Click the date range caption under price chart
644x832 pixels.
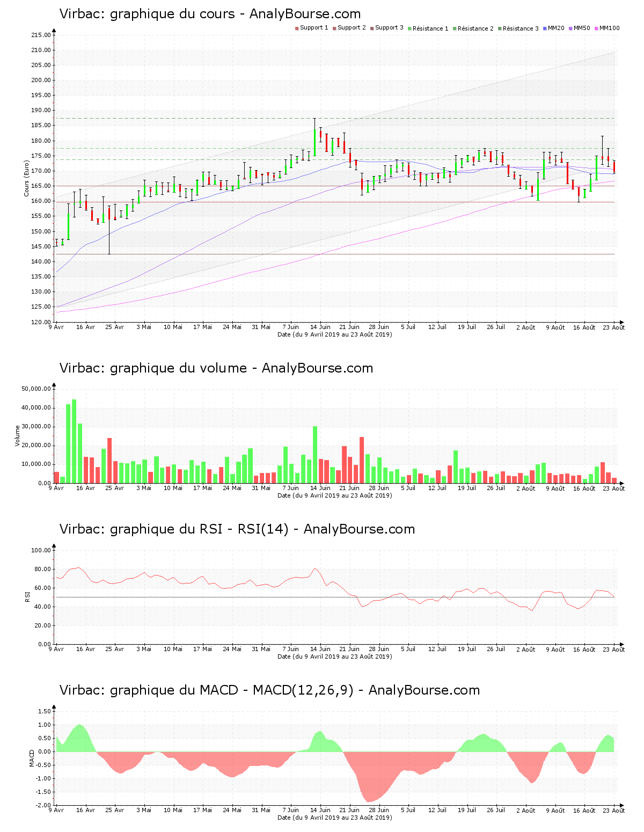334,334
